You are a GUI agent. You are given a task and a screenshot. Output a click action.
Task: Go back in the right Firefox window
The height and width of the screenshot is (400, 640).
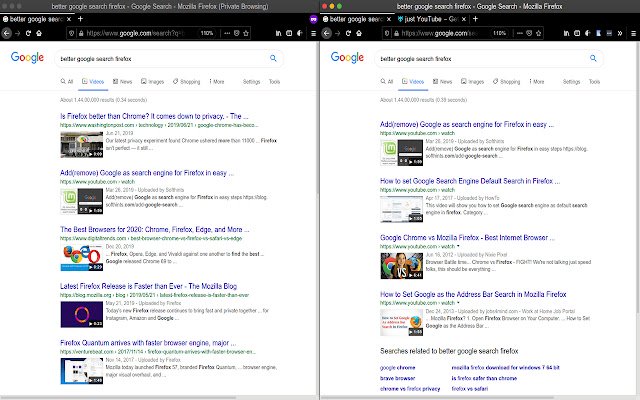[x=327, y=33]
